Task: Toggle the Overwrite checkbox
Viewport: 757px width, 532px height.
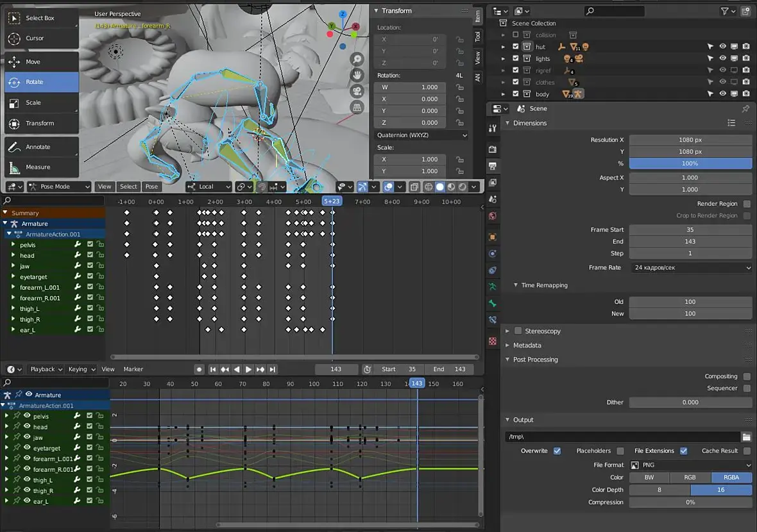Action: pos(557,451)
